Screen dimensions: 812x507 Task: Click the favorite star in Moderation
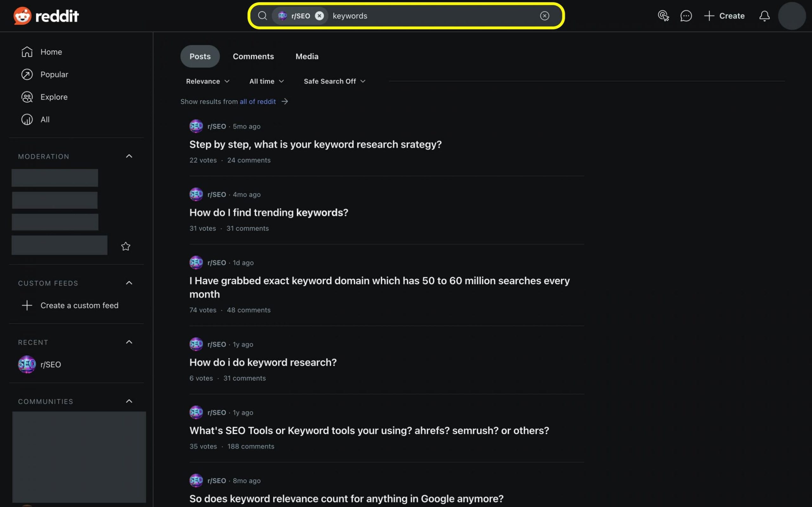pos(126,247)
